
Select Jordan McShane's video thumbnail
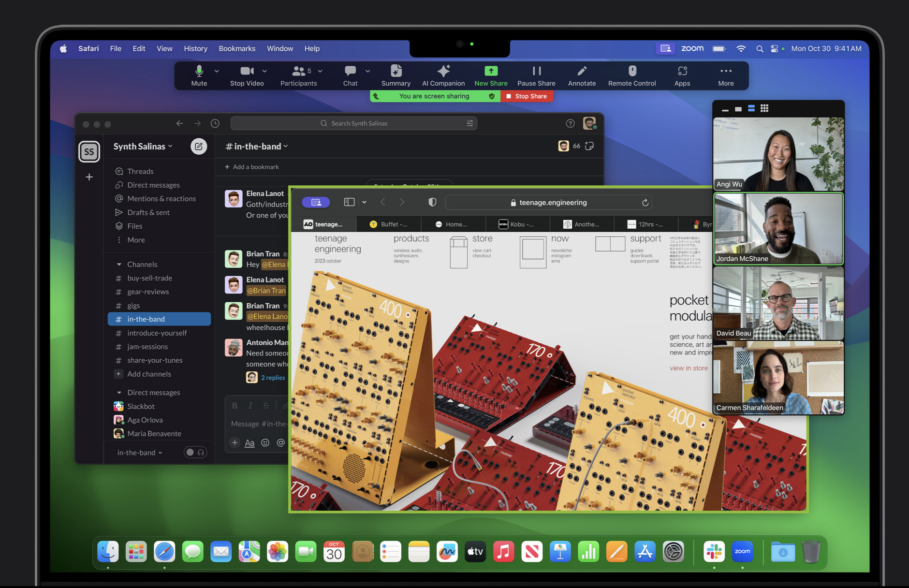point(778,228)
